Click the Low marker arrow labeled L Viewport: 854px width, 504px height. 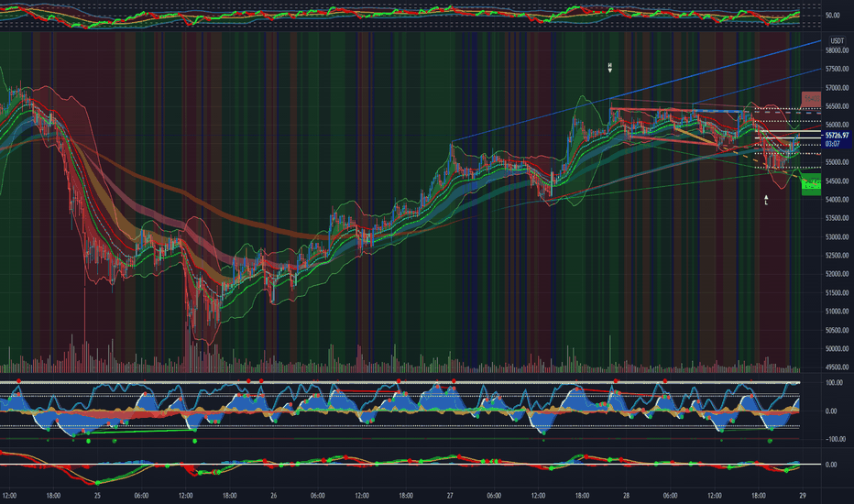(x=766, y=200)
